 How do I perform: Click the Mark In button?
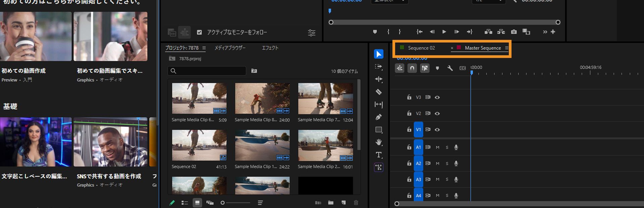tap(388, 32)
